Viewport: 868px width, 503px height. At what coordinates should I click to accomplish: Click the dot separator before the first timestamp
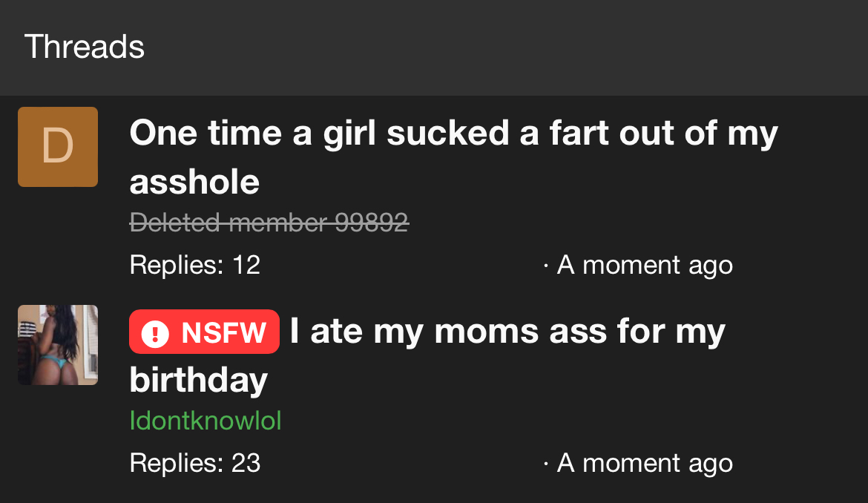coord(546,266)
